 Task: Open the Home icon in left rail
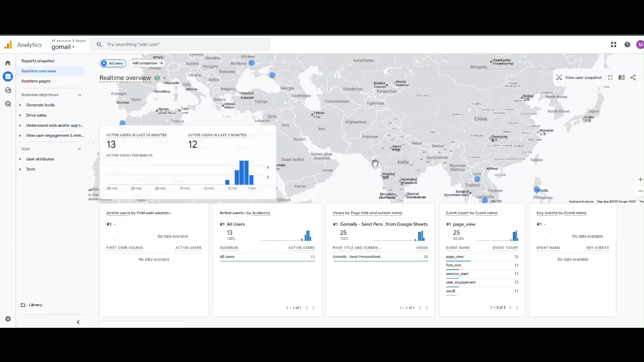tap(8, 63)
